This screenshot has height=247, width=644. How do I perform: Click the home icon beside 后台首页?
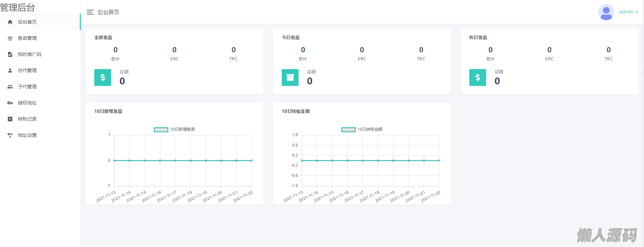[10, 22]
